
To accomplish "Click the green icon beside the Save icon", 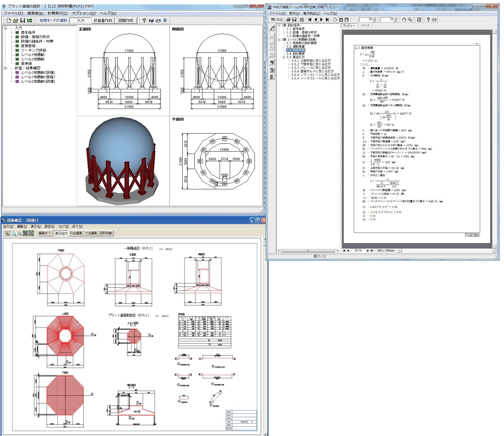I will [30, 20].
